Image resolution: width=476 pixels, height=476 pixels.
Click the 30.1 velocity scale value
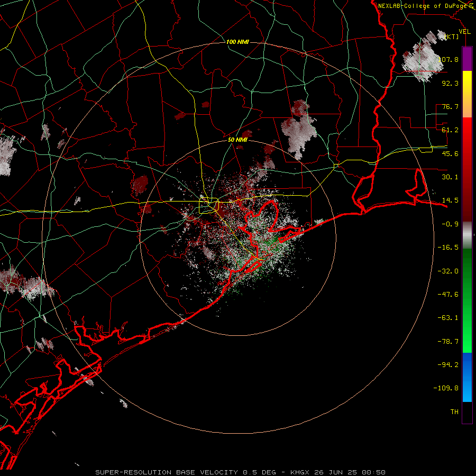pos(450,177)
